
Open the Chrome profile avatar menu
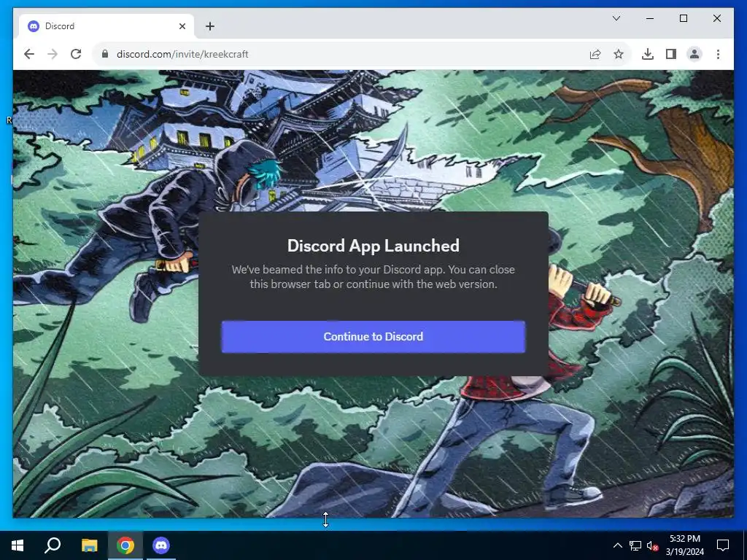click(694, 54)
